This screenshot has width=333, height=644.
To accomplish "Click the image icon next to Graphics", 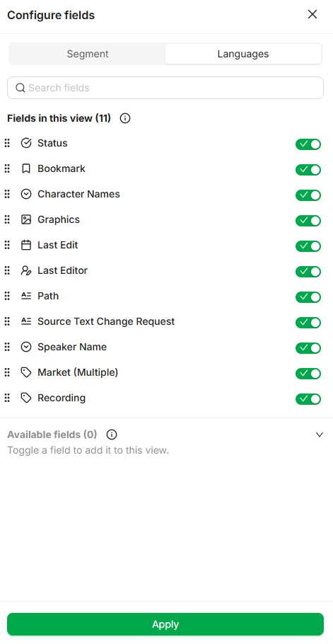I will [x=26, y=219].
